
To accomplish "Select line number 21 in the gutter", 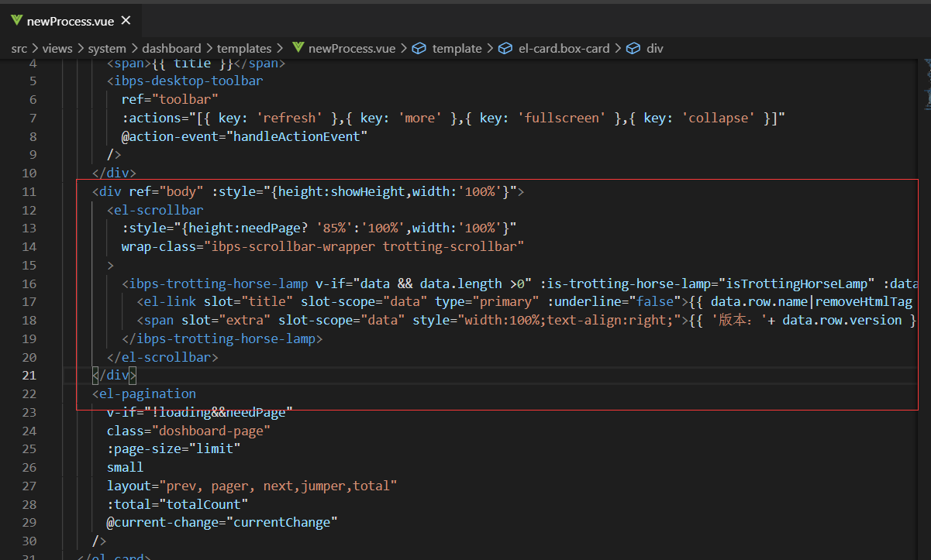I will [x=29, y=375].
